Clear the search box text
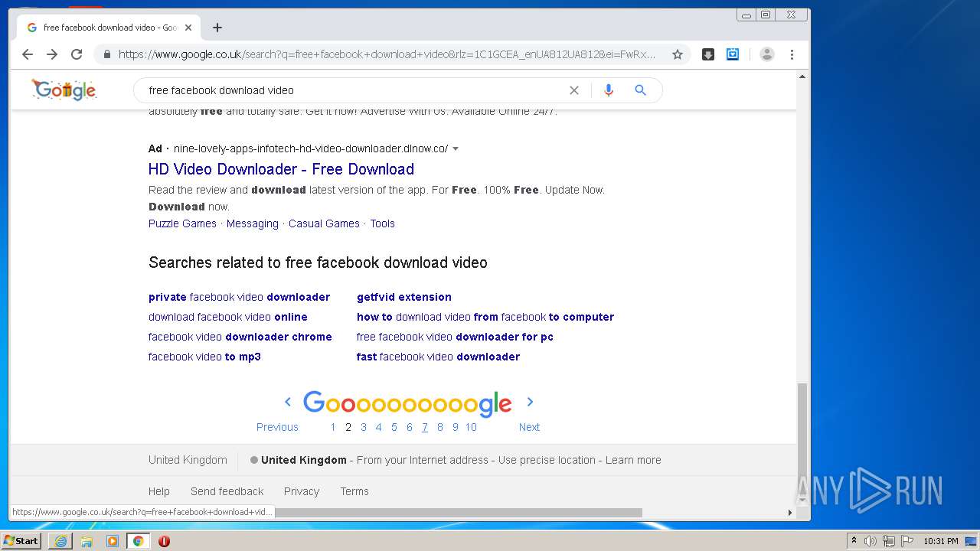The height and width of the screenshot is (551, 980). (x=574, y=90)
